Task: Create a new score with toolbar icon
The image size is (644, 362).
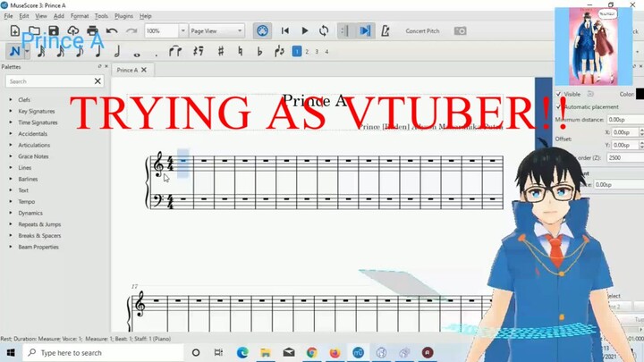Action: [x=15, y=30]
